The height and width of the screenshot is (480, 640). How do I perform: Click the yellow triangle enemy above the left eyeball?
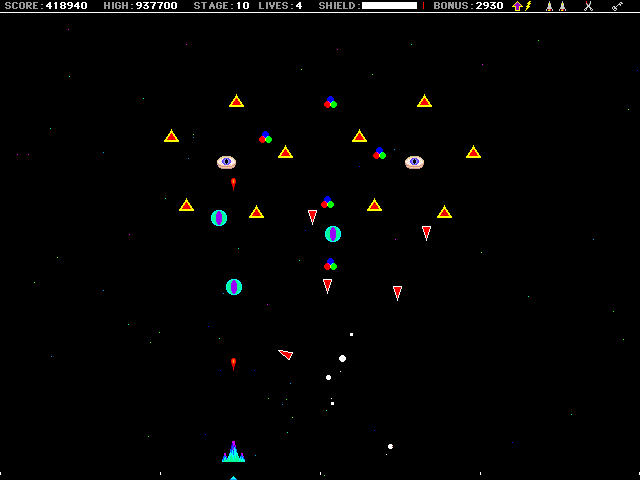[x=236, y=101]
